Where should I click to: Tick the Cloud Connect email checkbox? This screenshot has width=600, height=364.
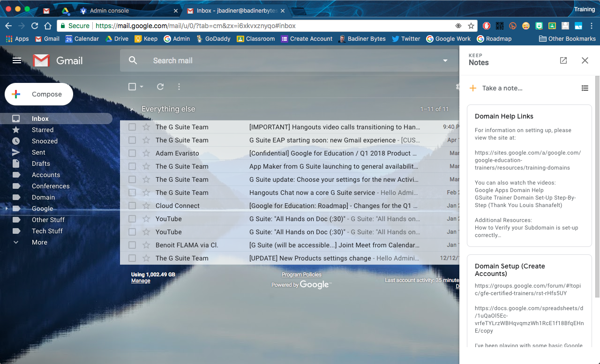point(132,206)
